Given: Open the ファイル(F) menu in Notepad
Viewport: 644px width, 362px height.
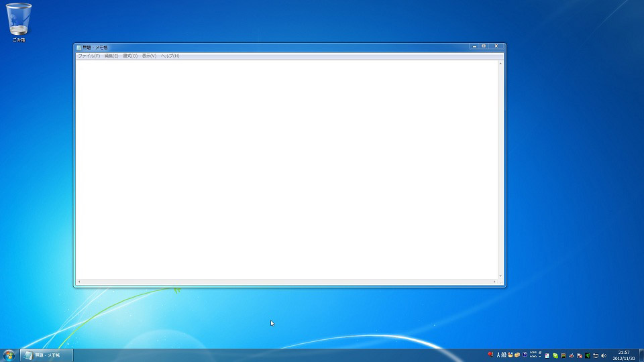Looking at the screenshot, I should 89,56.
